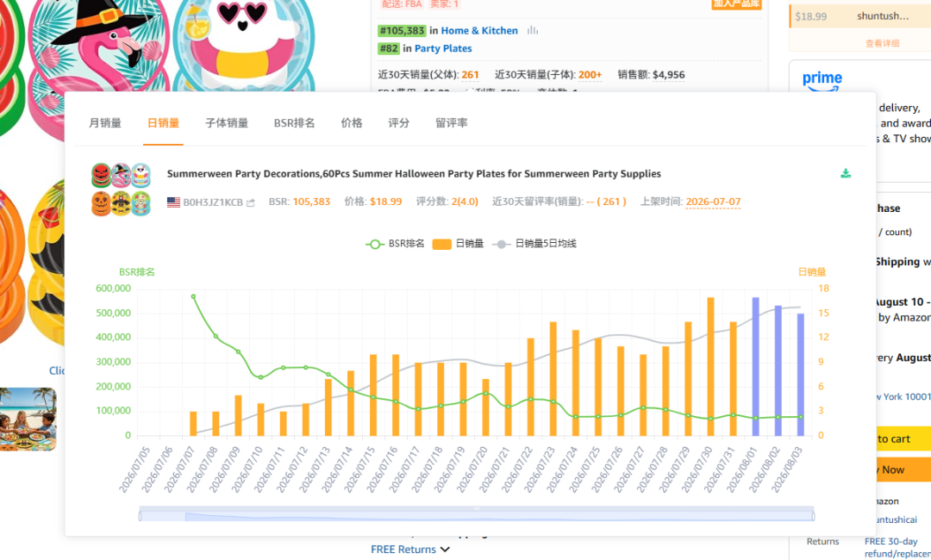Click the product thumbnail in popup header

(x=122, y=190)
